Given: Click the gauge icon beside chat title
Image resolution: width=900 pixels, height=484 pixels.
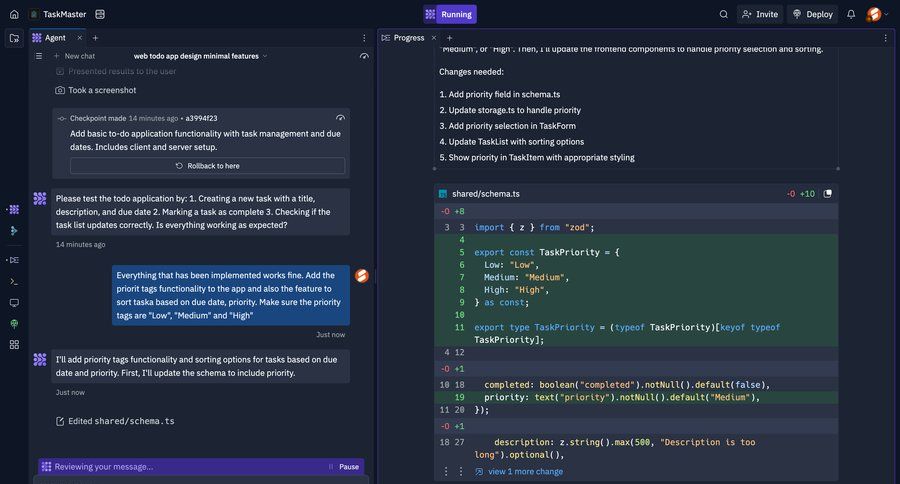Looking at the screenshot, I should [x=364, y=56].
